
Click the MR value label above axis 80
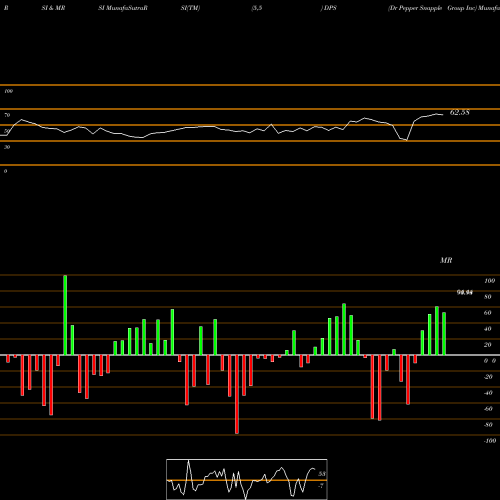465,293
